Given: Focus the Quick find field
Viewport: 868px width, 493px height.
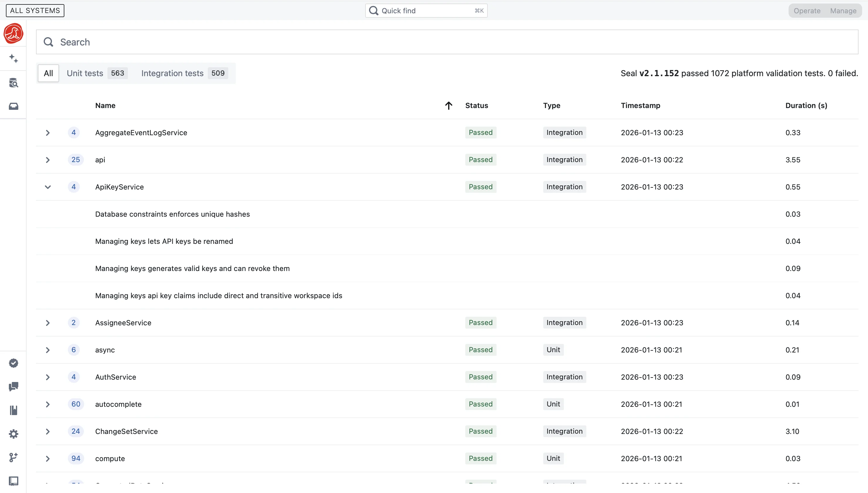Looking at the screenshot, I should tap(426, 11).
